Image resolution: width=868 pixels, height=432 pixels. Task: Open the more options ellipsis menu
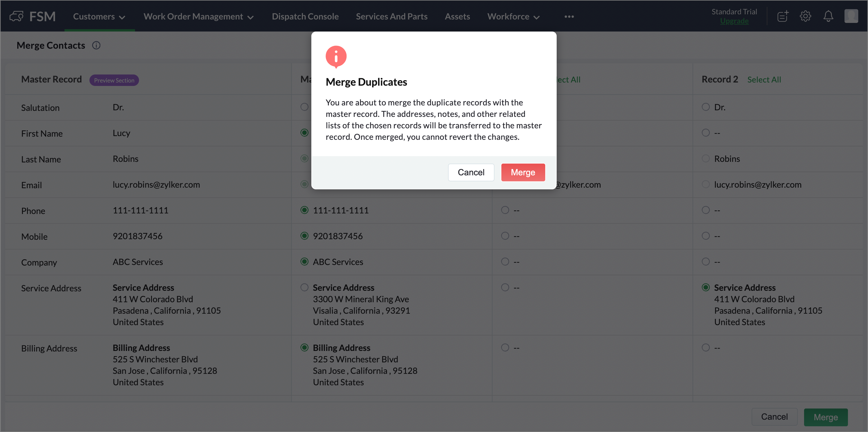(569, 17)
